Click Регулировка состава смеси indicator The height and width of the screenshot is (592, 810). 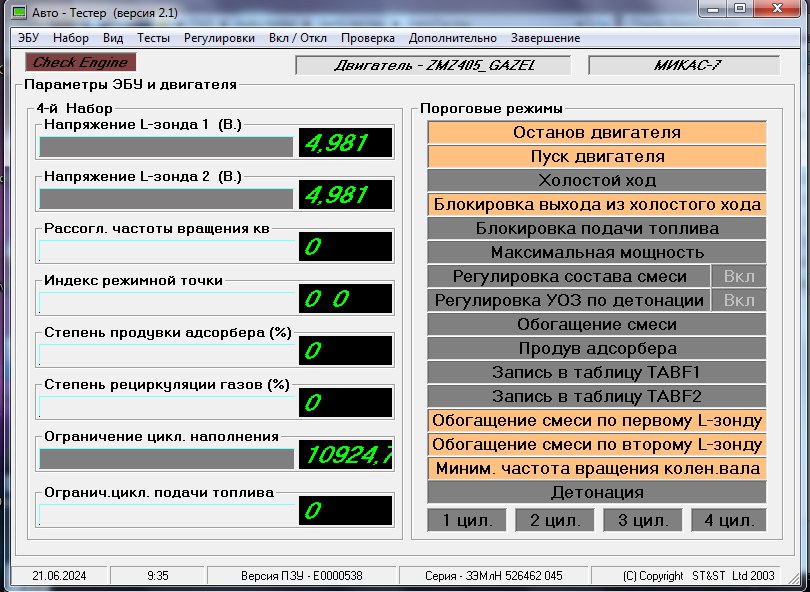[569, 277]
